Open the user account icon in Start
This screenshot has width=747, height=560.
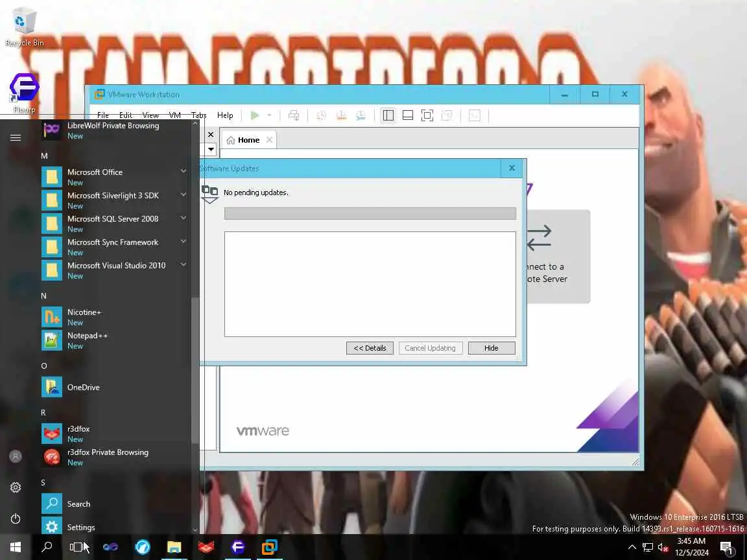click(16, 456)
